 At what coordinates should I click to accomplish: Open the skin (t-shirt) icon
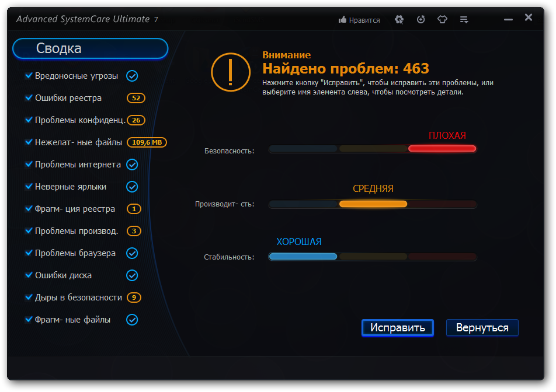[x=442, y=19]
